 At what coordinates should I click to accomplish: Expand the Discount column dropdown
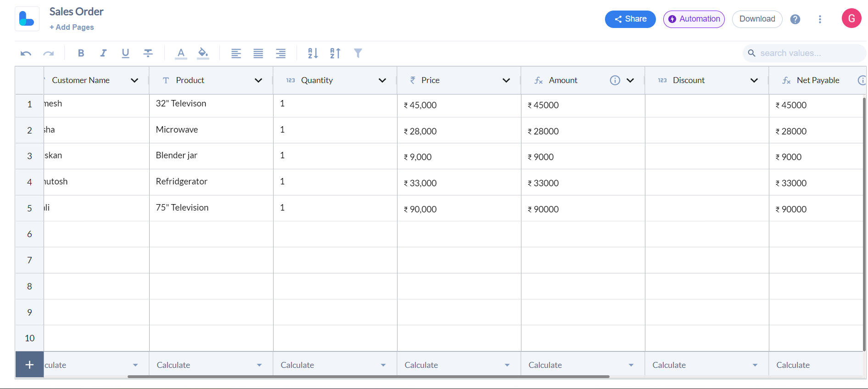(754, 80)
